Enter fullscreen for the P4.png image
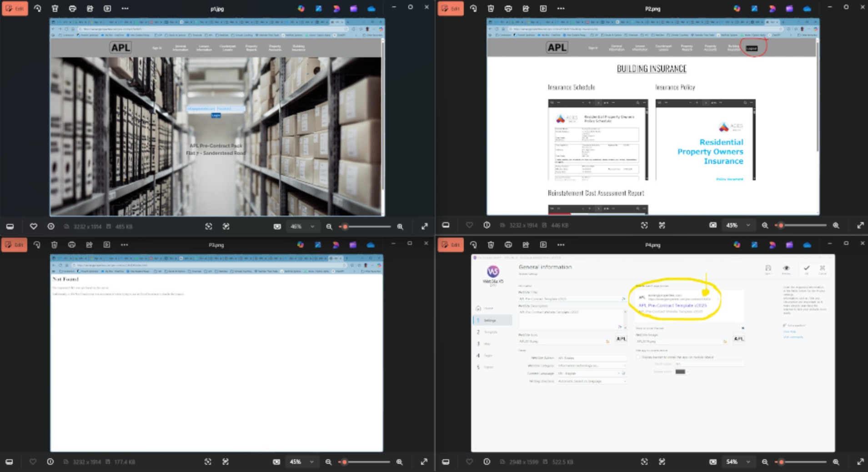This screenshot has width=868, height=472. [860, 462]
